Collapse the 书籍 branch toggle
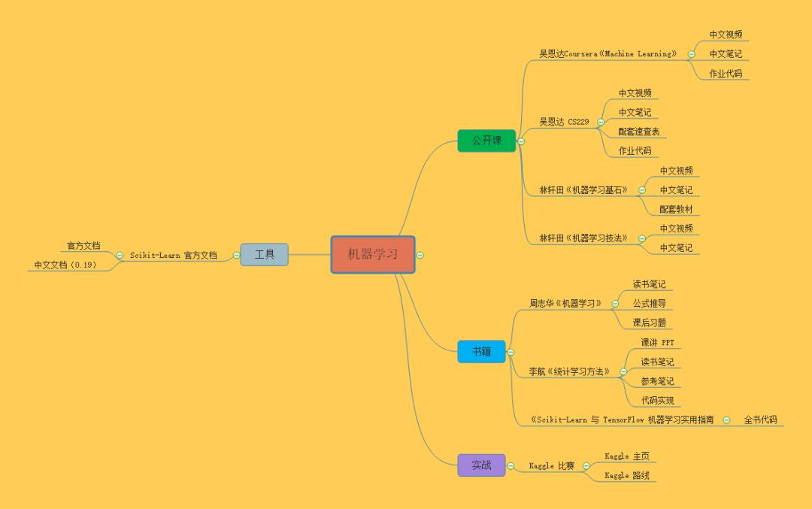Image resolution: width=812 pixels, height=509 pixels. (511, 352)
